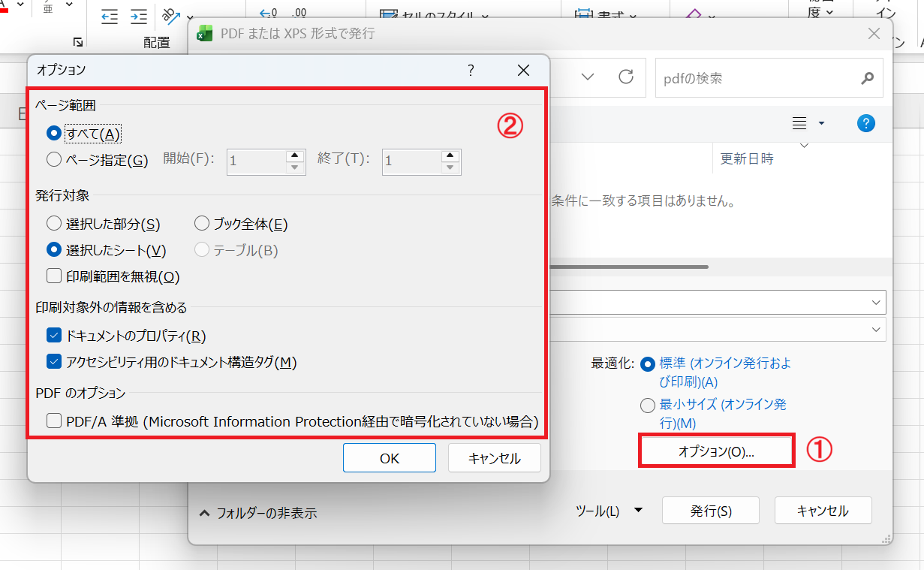Click the refresh icon beside the address bar
The height and width of the screenshot is (570, 924).
tap(625, 77)
